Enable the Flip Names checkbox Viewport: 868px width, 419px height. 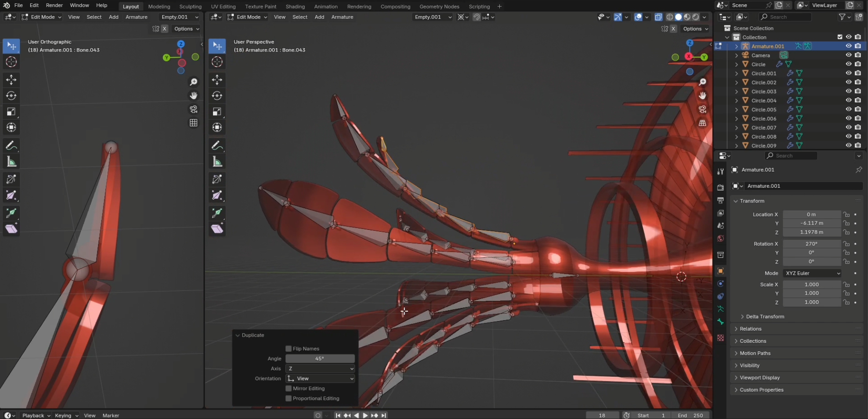click(x=289, y=349)
